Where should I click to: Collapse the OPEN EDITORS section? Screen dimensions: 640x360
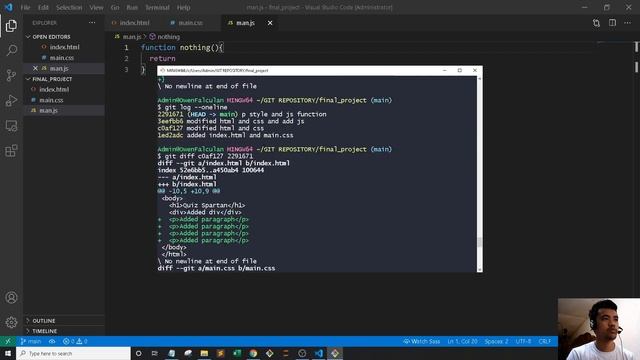(x=64, y=37)
